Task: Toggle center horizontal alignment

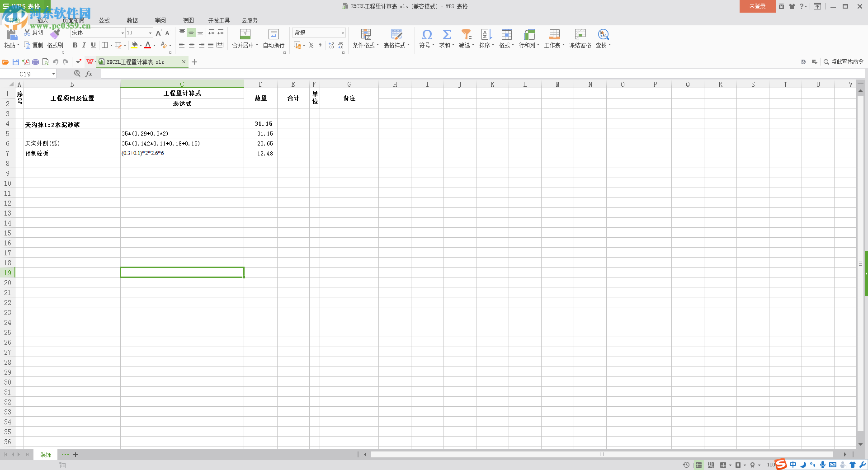Action: pyautogui.click(x=192, y=45)
